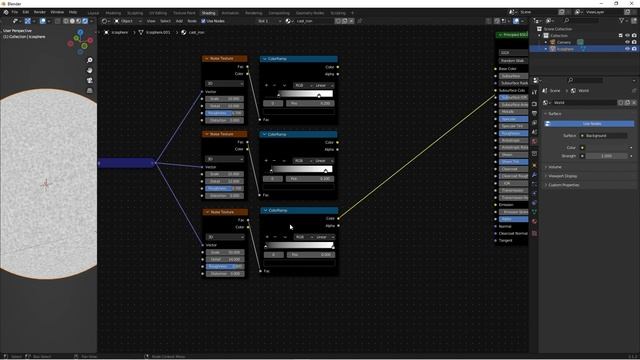The height and width of the screenshot is (360, 640).
Task: Open the Render menu
Action: 40,12
